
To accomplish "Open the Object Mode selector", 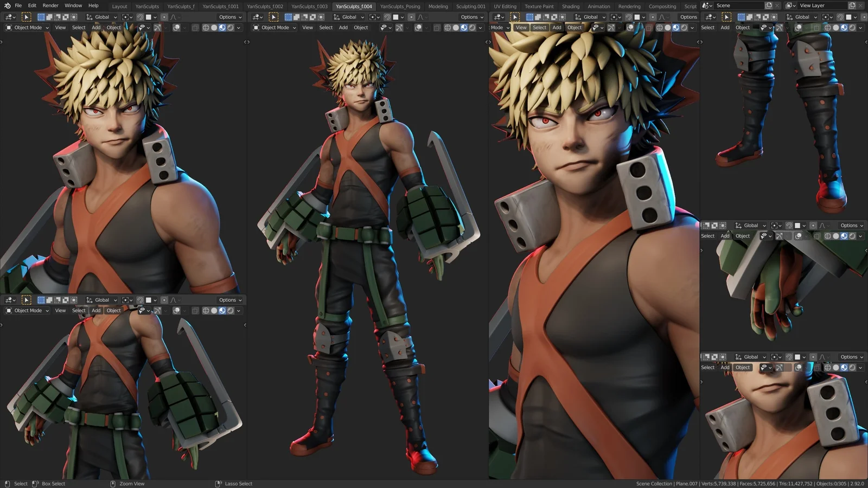I will pyautogui.click(x=26, y=28).
